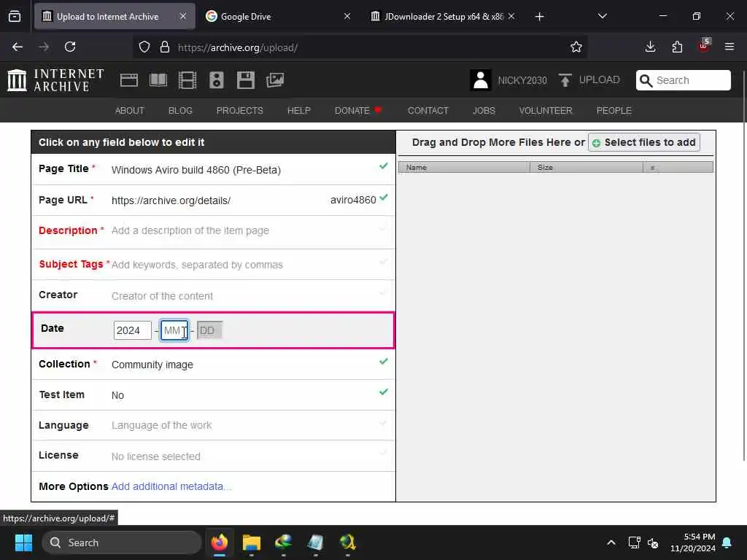Viewport: 747px width, 560px height.
Task: Close the Google Drive tab
Action: (x=347, y=16)
